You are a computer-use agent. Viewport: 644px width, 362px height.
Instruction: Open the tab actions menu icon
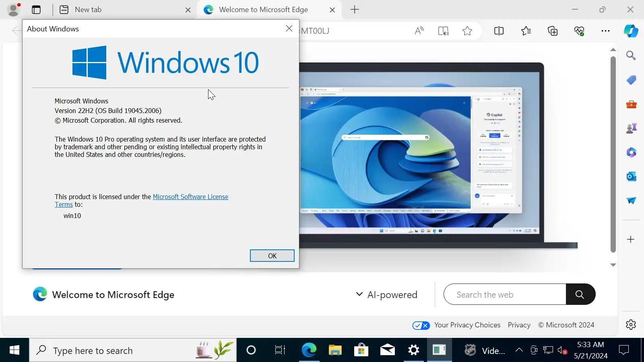36,10
